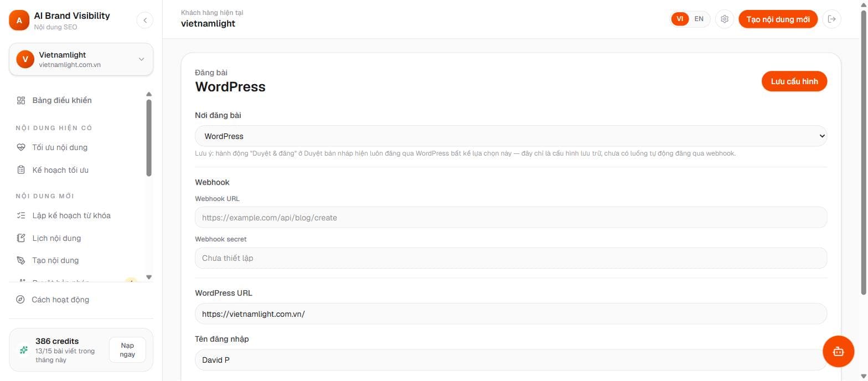Focus the Webhook URL input field
Image resolution: width=868 pixels, height=381 pixels.
tap(511, 218)
